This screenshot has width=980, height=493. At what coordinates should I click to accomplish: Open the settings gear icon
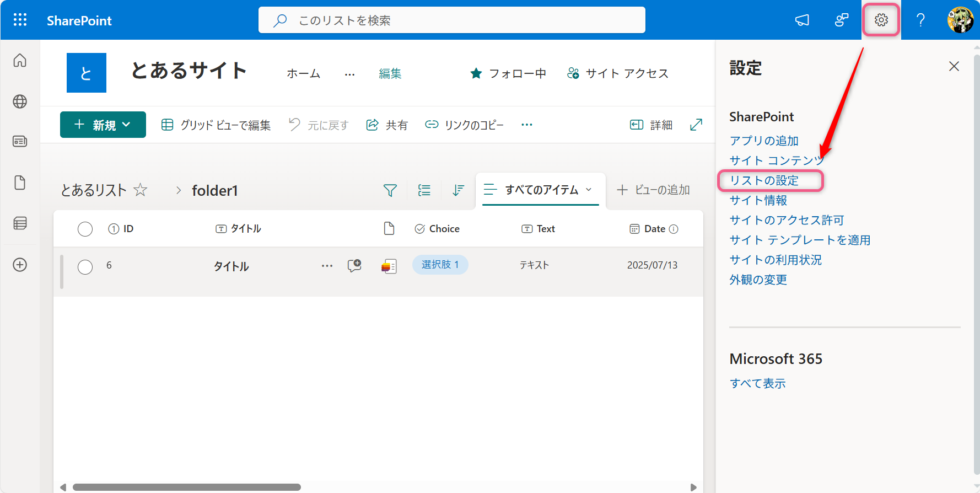click(x=881, y=20)
